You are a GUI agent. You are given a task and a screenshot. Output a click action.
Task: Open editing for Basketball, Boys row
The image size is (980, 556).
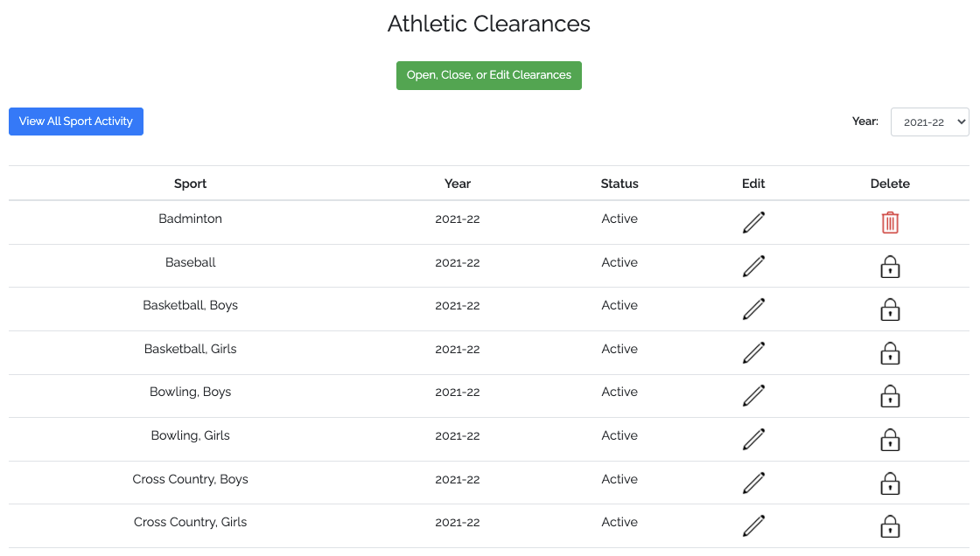pyautogui.click(x=753, y=309)
